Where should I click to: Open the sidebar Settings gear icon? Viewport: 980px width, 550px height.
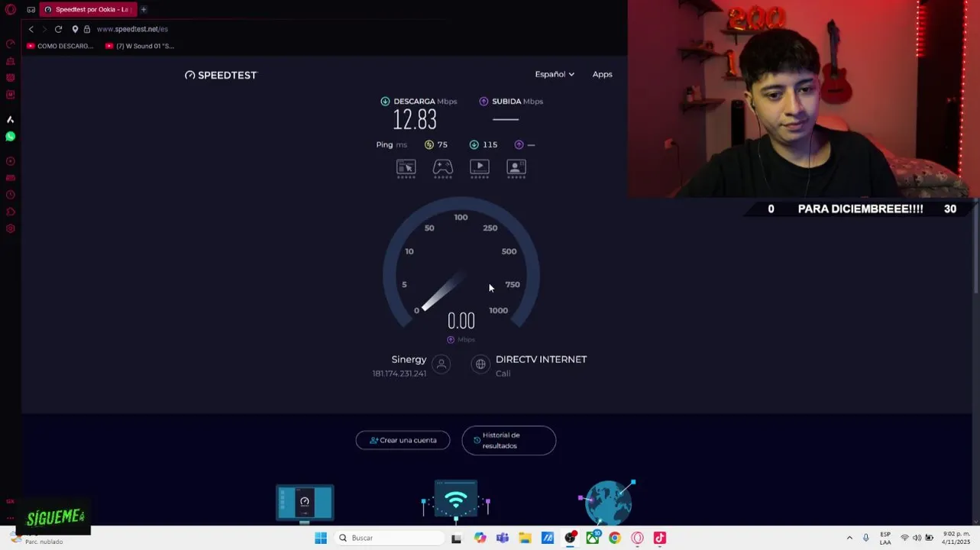[11, 228]
